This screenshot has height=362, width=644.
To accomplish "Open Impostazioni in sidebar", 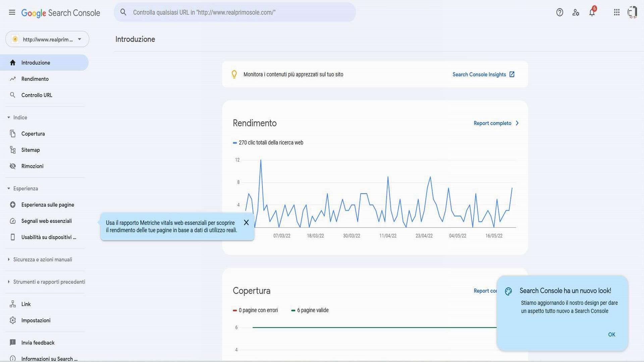I will point(44,320).
